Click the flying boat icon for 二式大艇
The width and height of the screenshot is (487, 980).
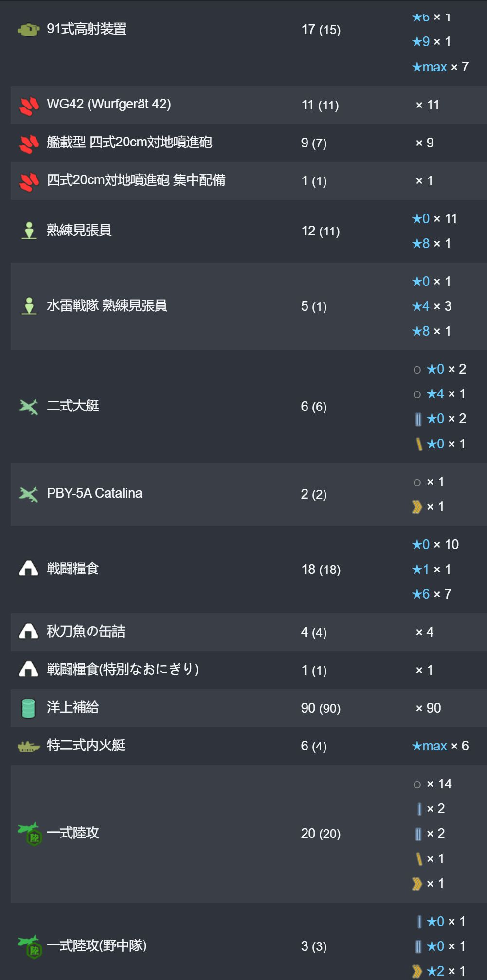29,407
